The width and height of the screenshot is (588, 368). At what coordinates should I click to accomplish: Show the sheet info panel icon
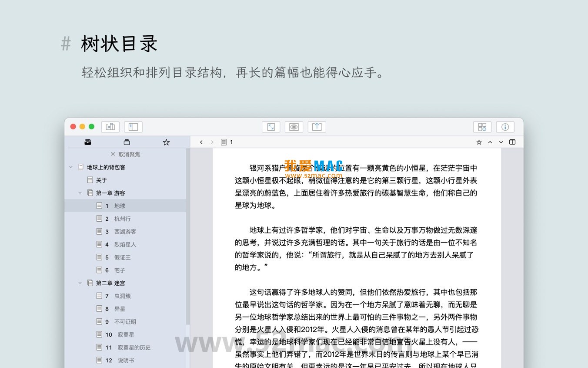[505, 127]
